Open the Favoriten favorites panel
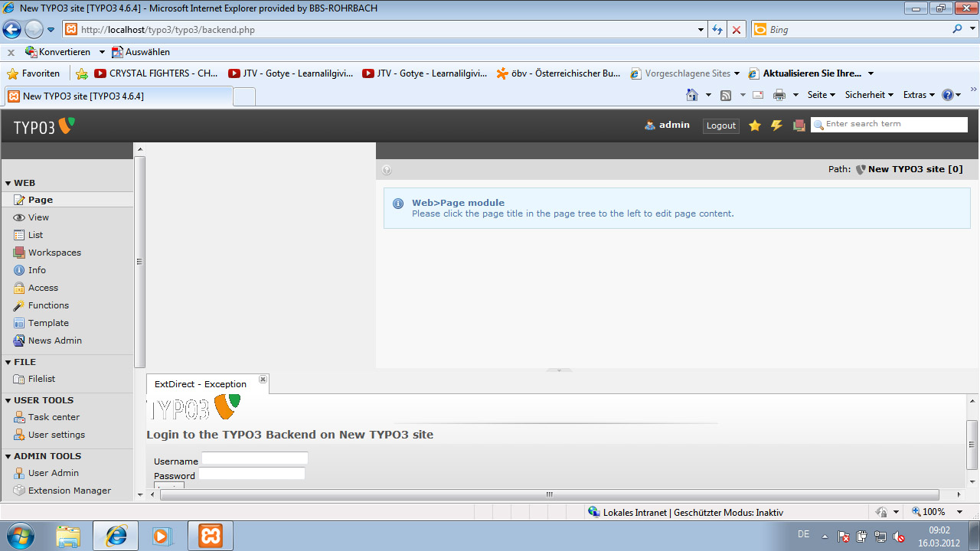Screen dimensions: 980x551 click(34, 73)
